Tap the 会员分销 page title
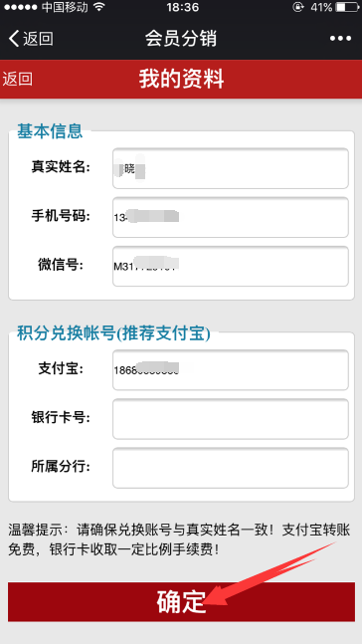362x644 pixels. click(x=181, y=39)
